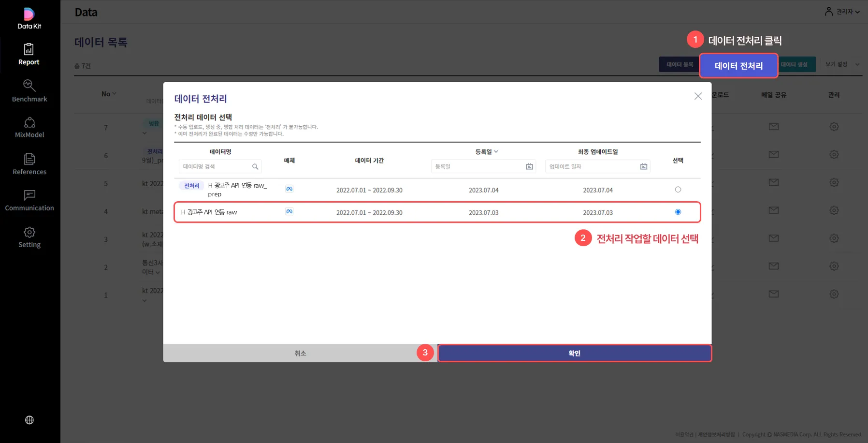Click the globe language icon

(29, 420)
